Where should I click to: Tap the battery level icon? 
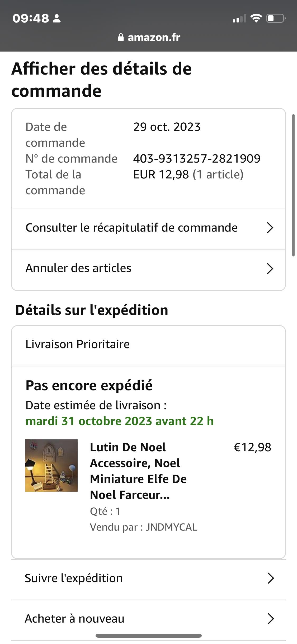276,18
